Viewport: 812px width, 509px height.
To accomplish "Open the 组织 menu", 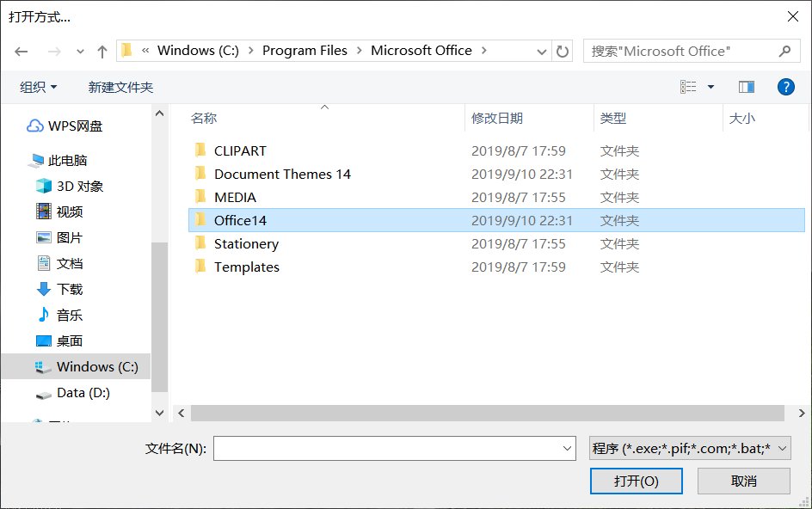I will click(35, 86).
